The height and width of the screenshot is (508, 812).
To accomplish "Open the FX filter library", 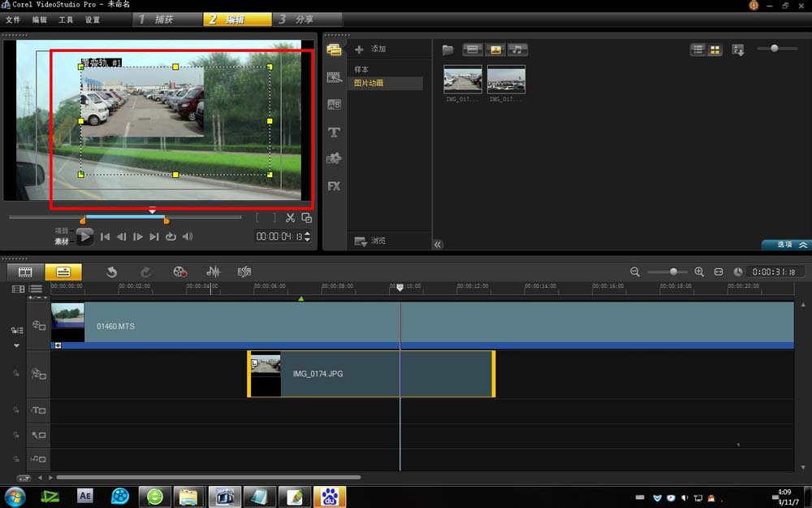I will 334,186.
